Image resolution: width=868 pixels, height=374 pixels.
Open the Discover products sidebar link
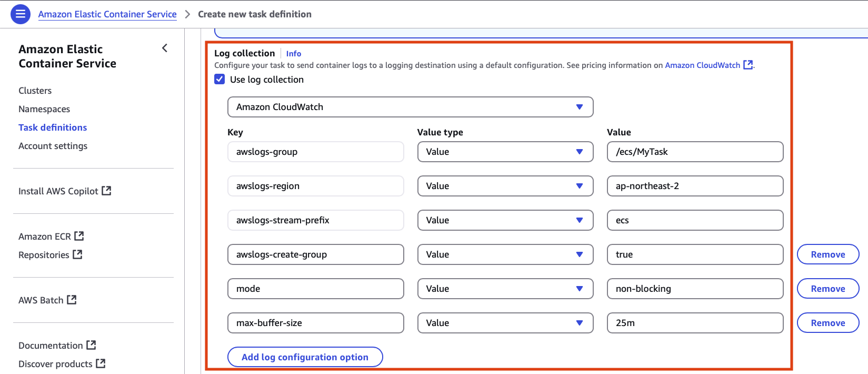pos(55,364)
